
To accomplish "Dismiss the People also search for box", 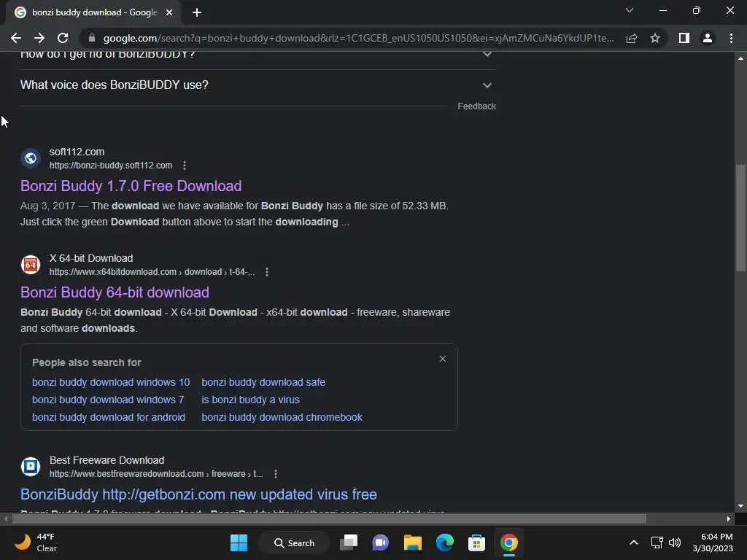I will [x=443, y=359].
